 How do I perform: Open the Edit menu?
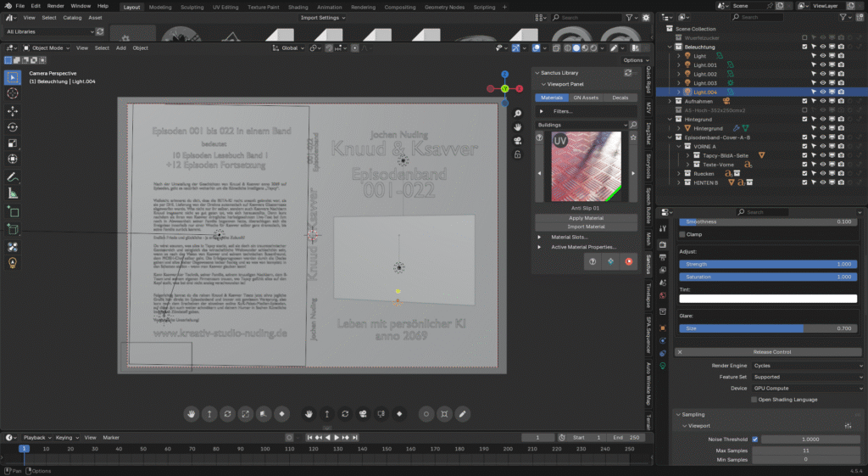(x=36, y=6)
